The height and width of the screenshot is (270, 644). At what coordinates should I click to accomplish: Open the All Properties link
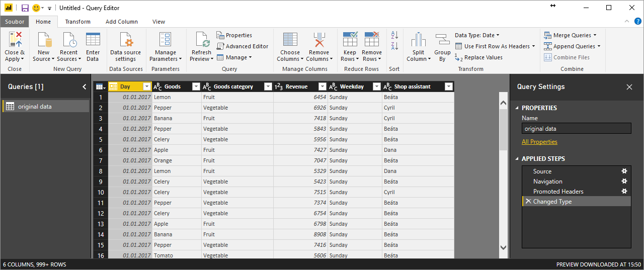coord(539,142)
